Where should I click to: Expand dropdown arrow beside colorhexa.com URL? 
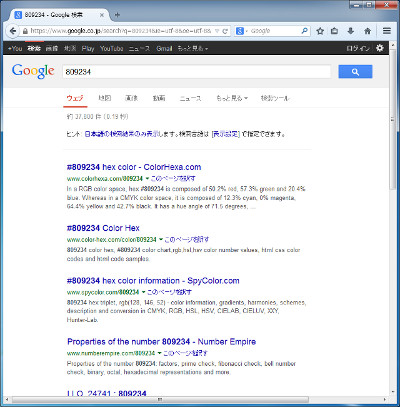pos(147,178)
